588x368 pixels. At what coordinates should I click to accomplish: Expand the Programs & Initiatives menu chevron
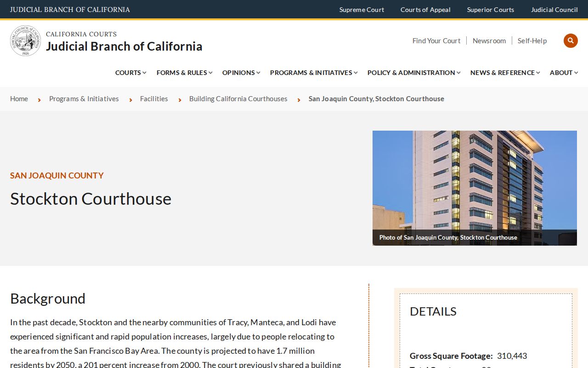click(x=356, y=73)
